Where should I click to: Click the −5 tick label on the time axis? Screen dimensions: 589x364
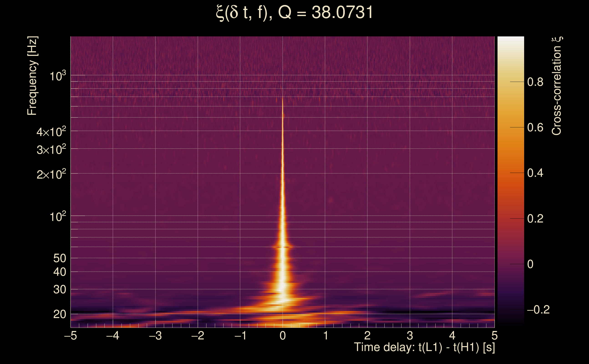[x=71, y=336]
